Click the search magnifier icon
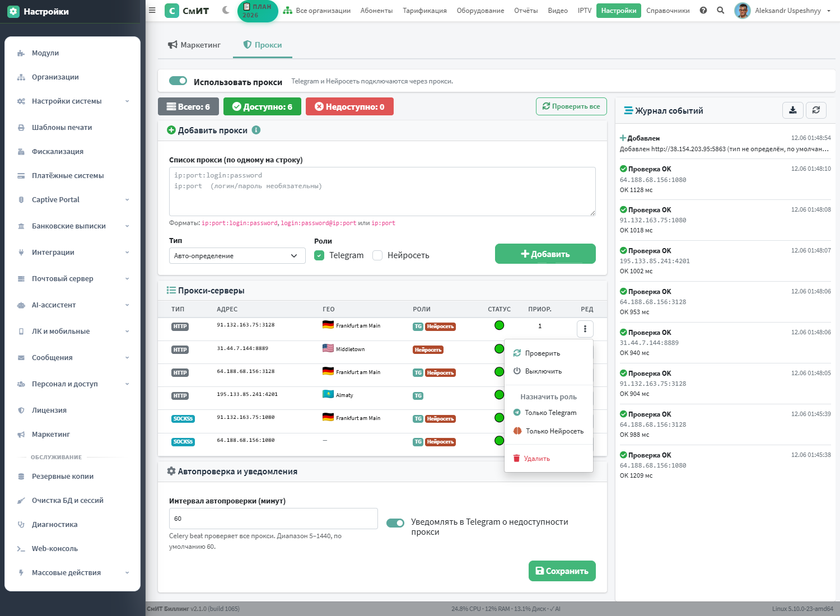Viewport: 840px width, 616px height. point(721,10)
